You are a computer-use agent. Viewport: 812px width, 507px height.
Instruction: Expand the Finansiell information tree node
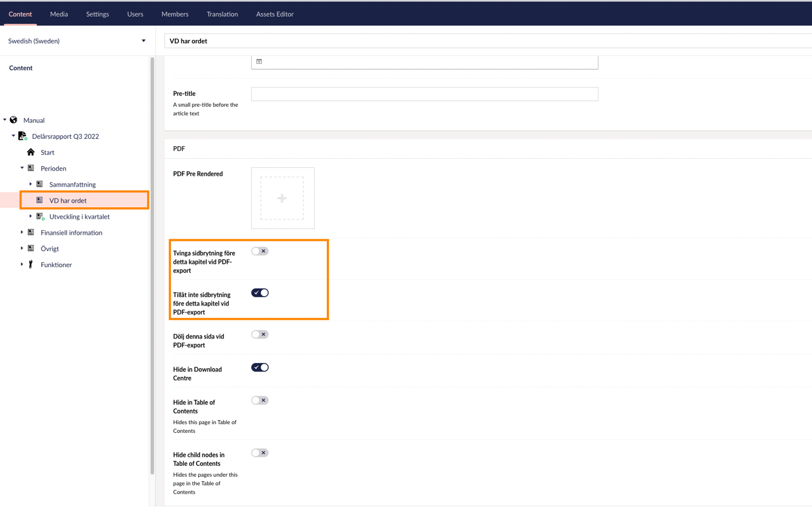pyautogui.click(x=22, y=232)
